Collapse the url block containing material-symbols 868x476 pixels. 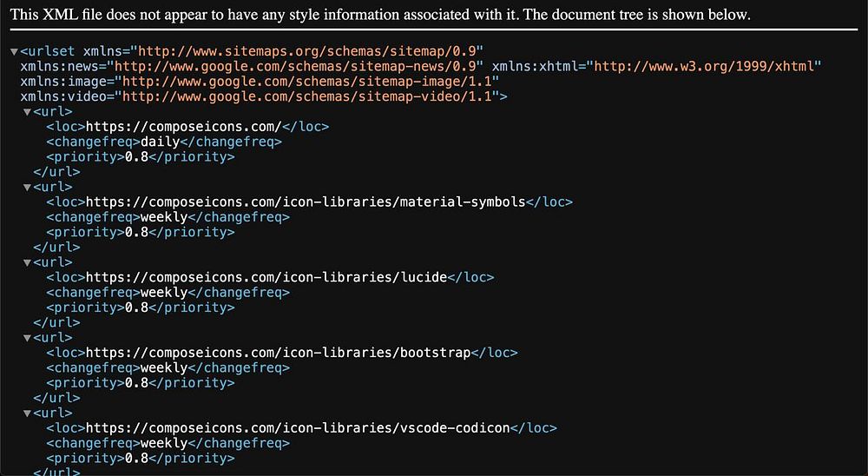[x=27, y=188]
